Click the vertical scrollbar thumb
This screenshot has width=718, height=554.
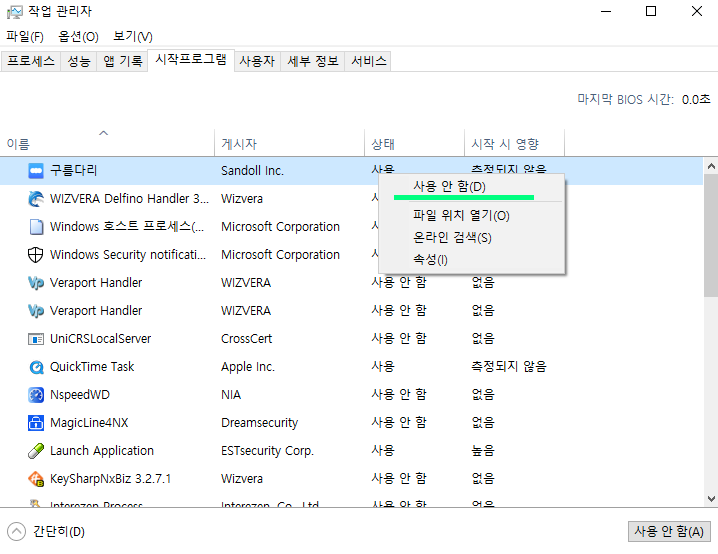tap(711, 235)
